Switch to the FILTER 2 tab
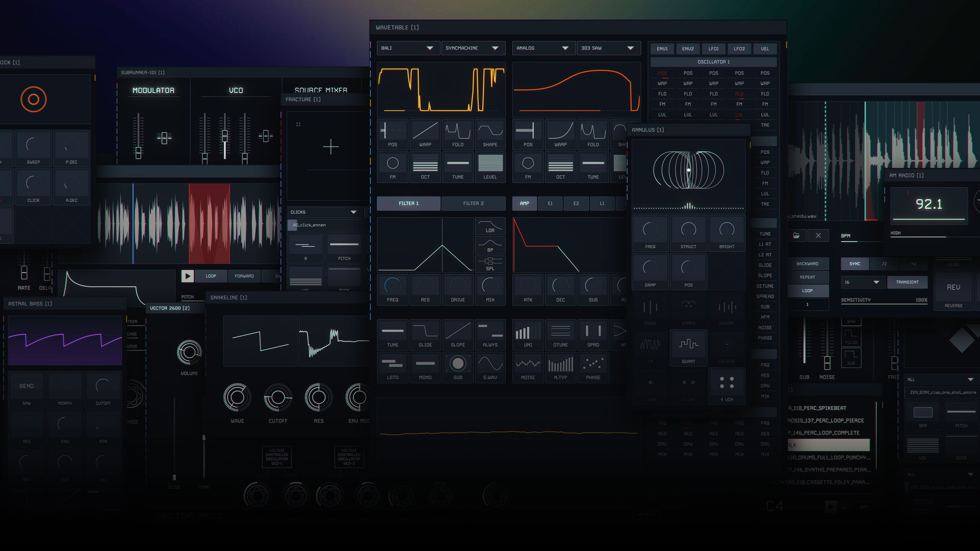Viewport: 980px width, 551px height. (x=473, y=203)
